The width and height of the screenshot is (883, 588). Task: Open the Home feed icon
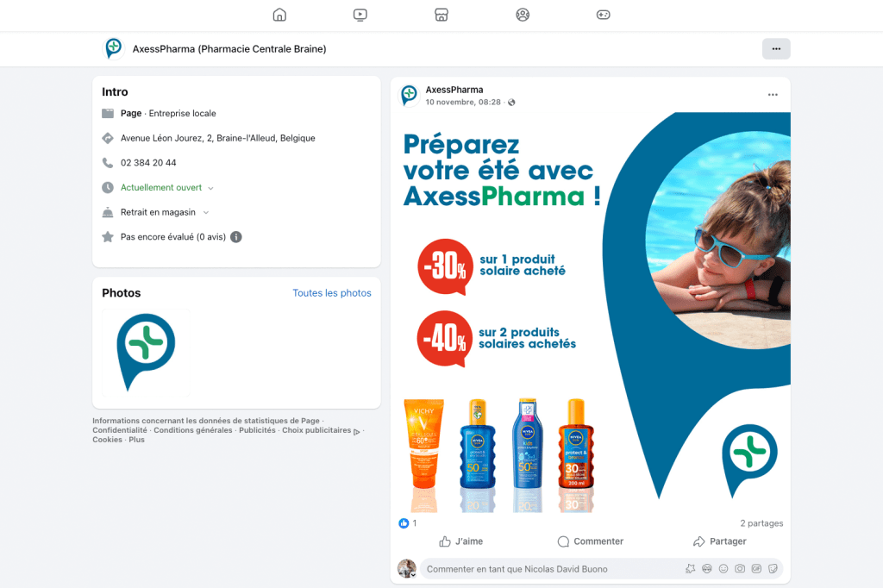(x=279, y=15)
